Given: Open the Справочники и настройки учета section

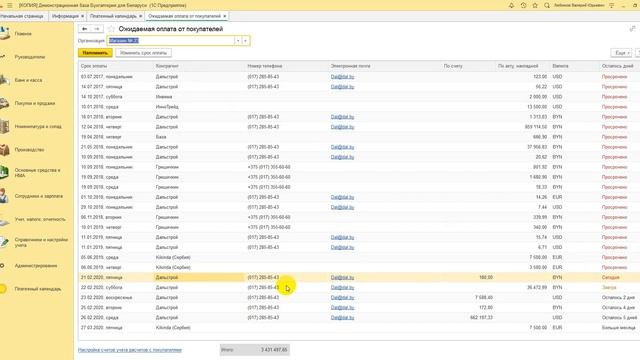Looking at the screenshot, I should point(41,242).
